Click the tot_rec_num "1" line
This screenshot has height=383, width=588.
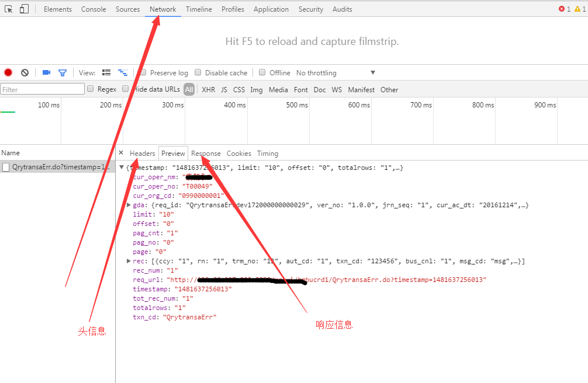coord(163,299)
